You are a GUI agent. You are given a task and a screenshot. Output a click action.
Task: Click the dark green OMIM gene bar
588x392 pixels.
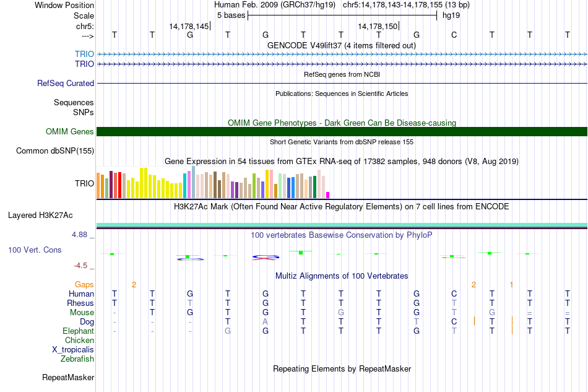tap(342, 132)
